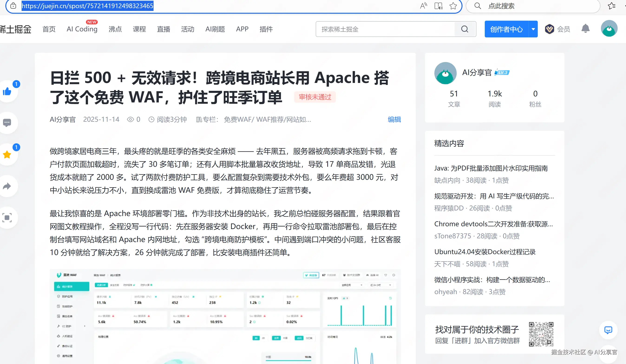Open the notification bell
This screenshot has height=364, width=626.
[x=586, y=29]
